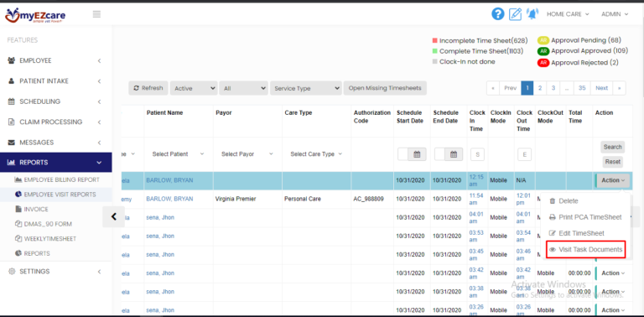Click the Reset filter button
Screen dimensions: 644x317
[x=612, y=162]
